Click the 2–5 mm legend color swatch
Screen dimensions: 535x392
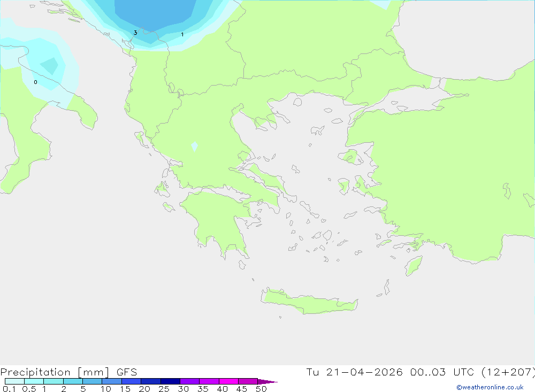[x=73, y=381]
